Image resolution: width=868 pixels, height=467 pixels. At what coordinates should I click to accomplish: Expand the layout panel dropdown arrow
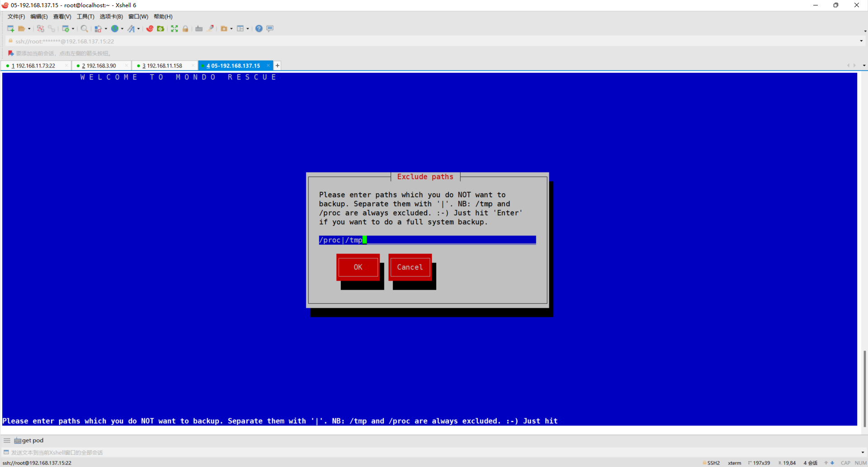[x=248, y=29]
